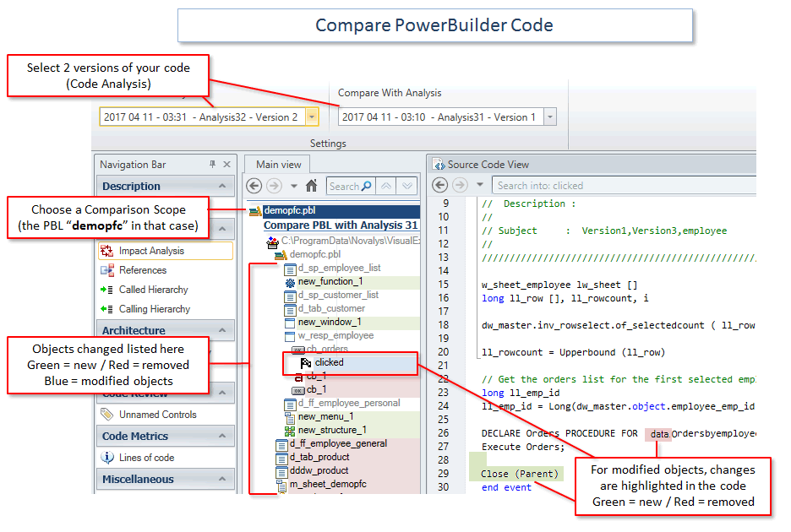
Task: Click the new_structure_1 structure icon
Action: (x=290, y=432)
